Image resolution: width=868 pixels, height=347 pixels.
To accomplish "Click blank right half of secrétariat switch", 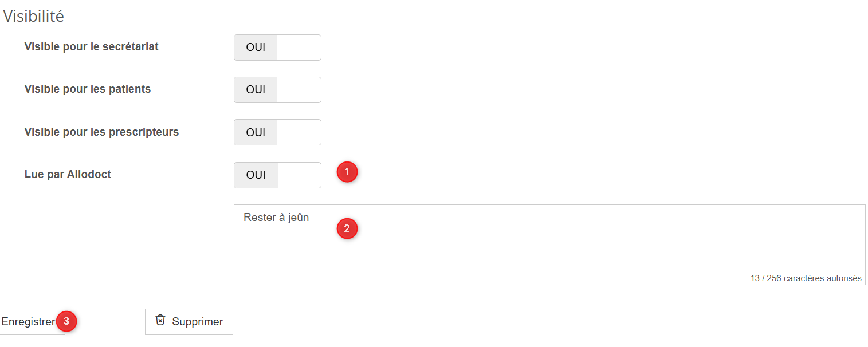I will pyautogui.click(x=299, y=48).
